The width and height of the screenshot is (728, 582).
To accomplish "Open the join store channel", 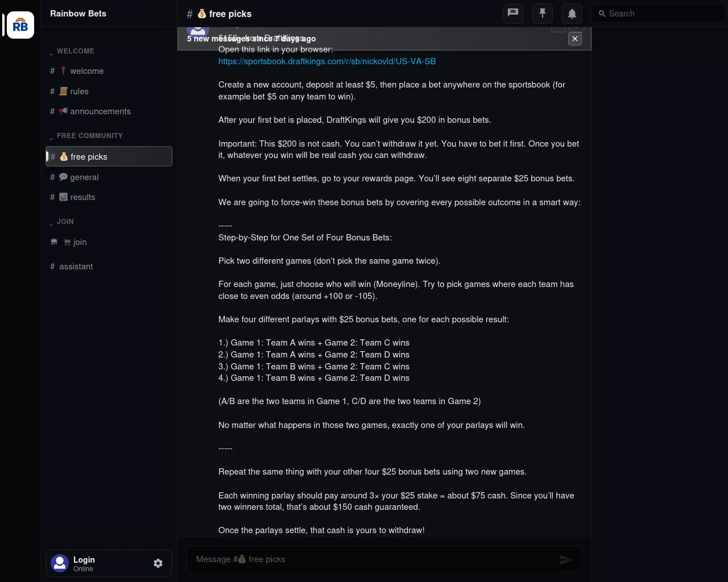I will (x=109, y=242).
